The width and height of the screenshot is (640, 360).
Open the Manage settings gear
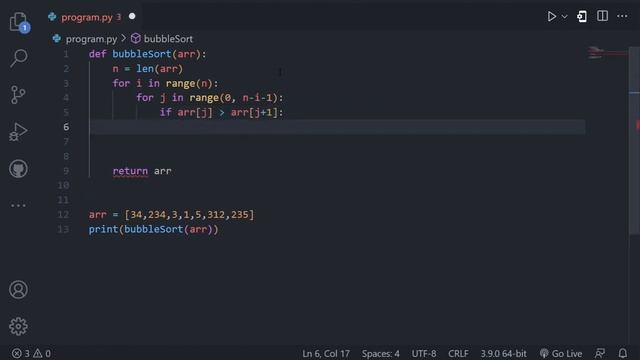tap(18, 326)
